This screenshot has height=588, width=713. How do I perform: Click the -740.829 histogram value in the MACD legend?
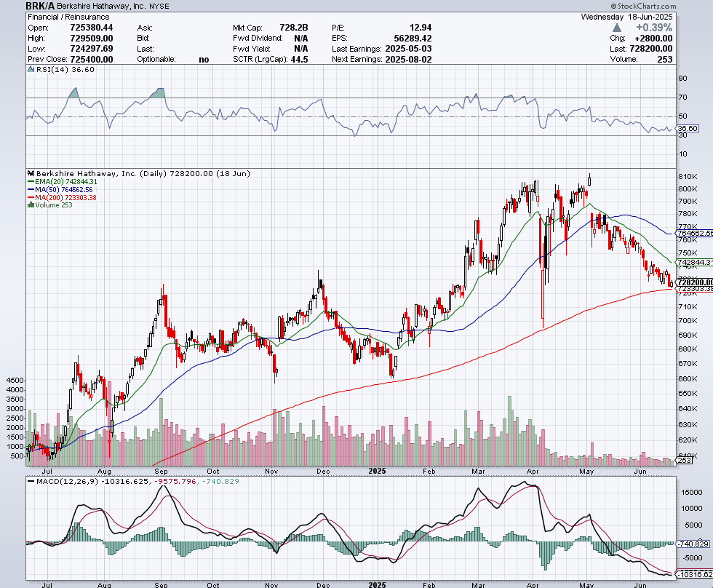click(220, 481)
